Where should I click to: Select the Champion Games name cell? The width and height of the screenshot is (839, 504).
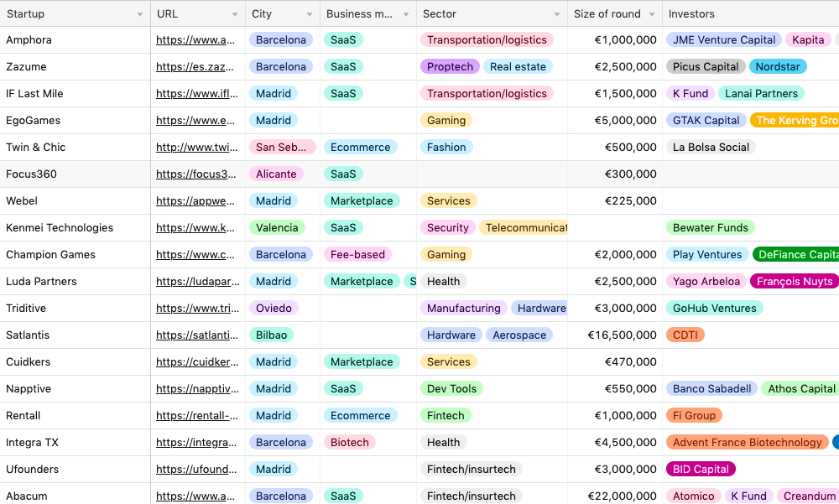75,255
